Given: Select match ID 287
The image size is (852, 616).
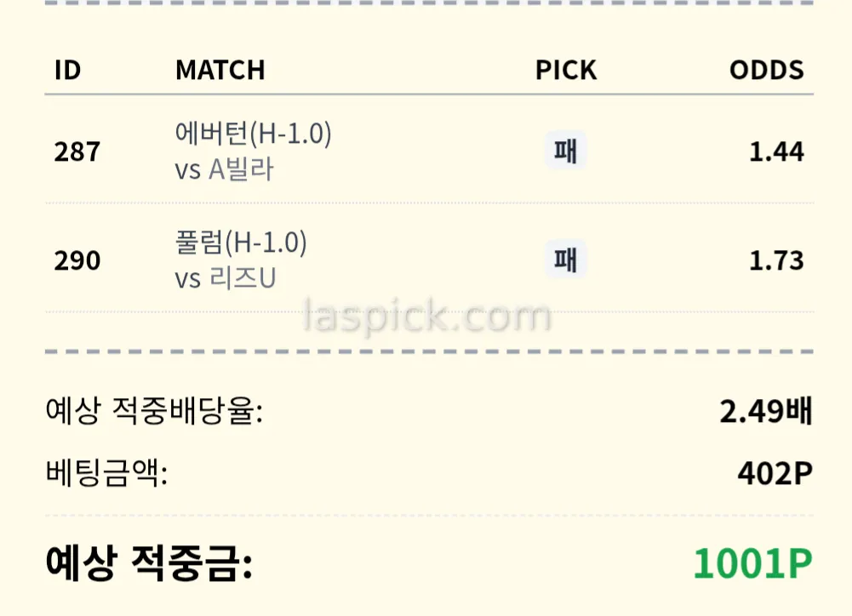Looking at the screenshot, I should click(x=77, y=152).
